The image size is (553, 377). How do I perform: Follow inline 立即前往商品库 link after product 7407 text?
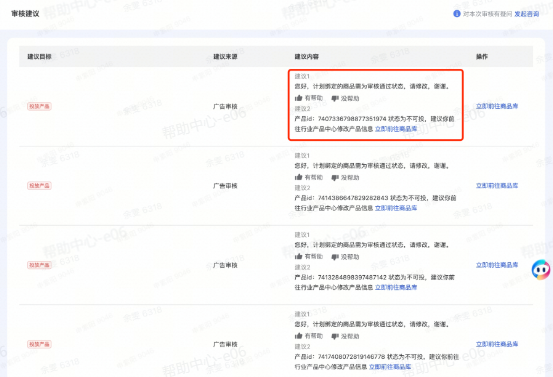point(396,129)
